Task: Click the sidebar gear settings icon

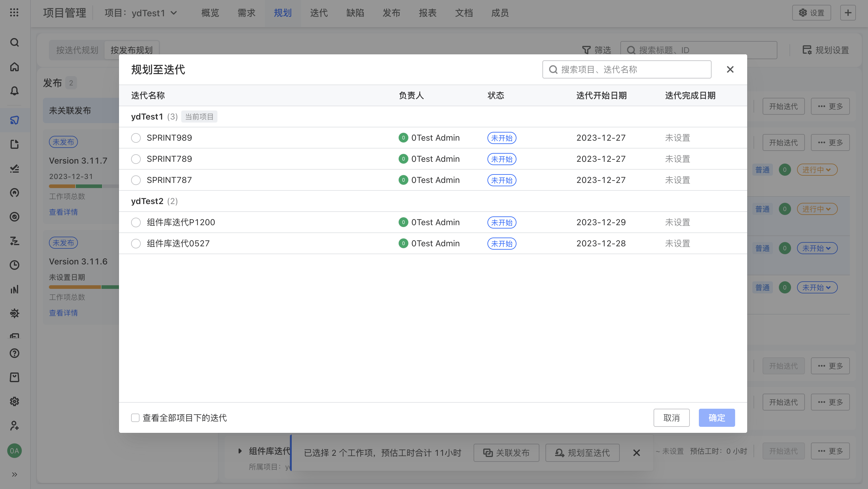Action: (x=14, y=401)
